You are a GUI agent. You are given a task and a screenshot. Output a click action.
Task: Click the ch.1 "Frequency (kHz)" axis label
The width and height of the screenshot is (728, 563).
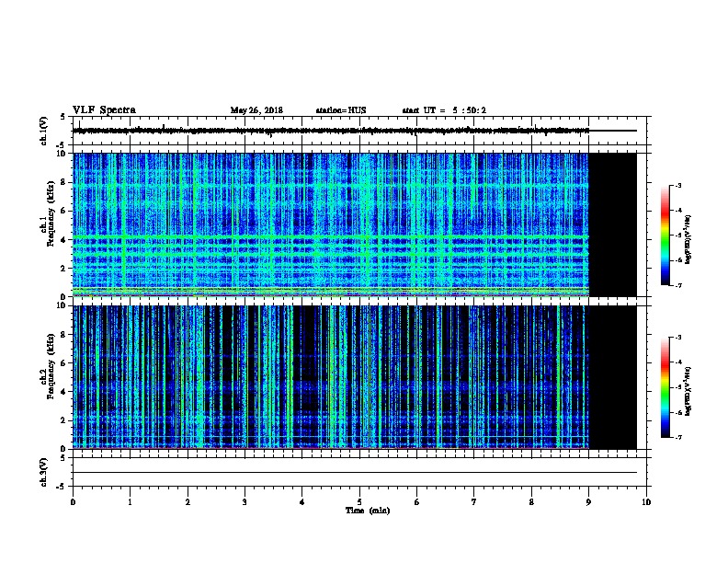click(51, 213)
